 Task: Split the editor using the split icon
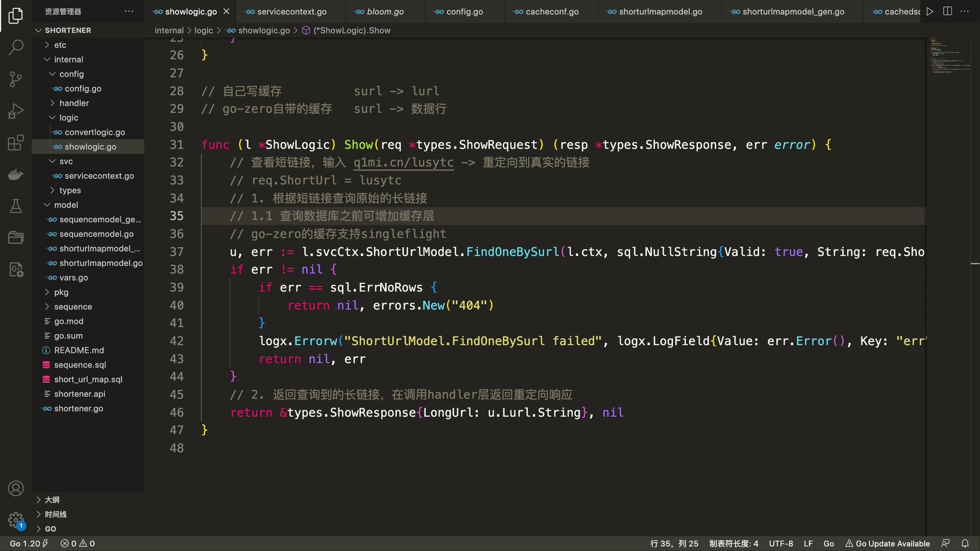(947, 11)
